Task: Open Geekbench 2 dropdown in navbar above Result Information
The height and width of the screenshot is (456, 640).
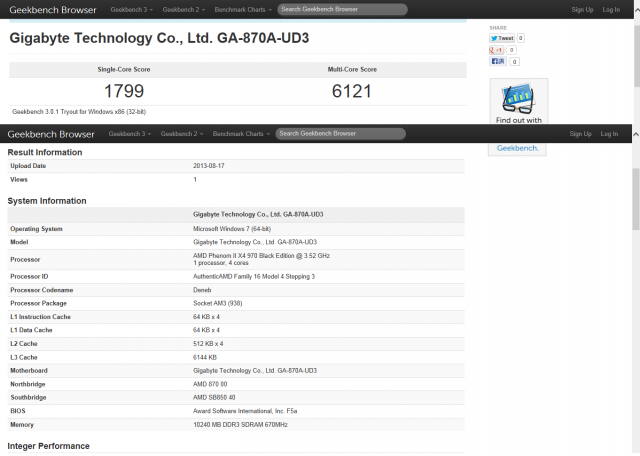Action: [182, 133]
